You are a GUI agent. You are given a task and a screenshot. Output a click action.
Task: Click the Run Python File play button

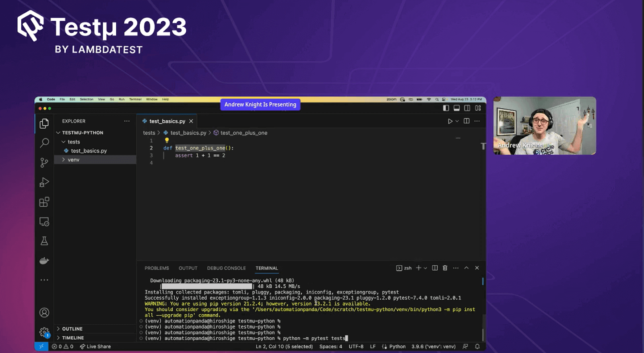[450, 121]
